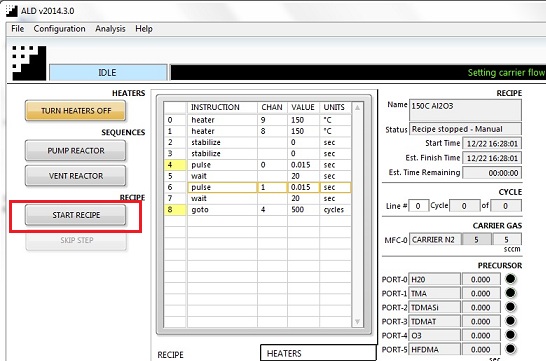Image resolution: width=546 pixels, height=361 pixels.
Task: Click the Start Time field
Action: pyautogui.click(x=492, y=143)
